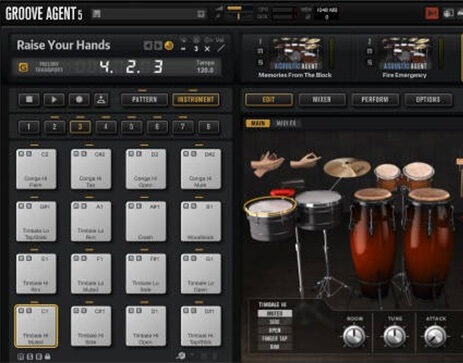463x363 pixels.
Task: Turn the Tune knob
Action: pos(394,336)
